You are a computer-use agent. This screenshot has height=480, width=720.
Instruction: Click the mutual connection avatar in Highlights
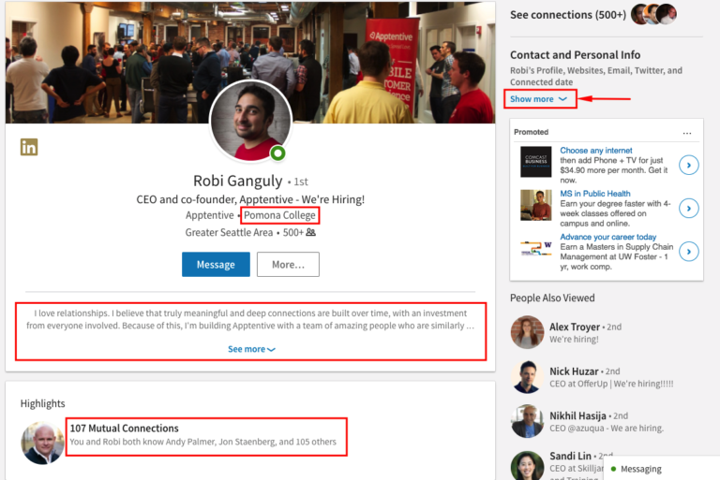tap(42, 443)
